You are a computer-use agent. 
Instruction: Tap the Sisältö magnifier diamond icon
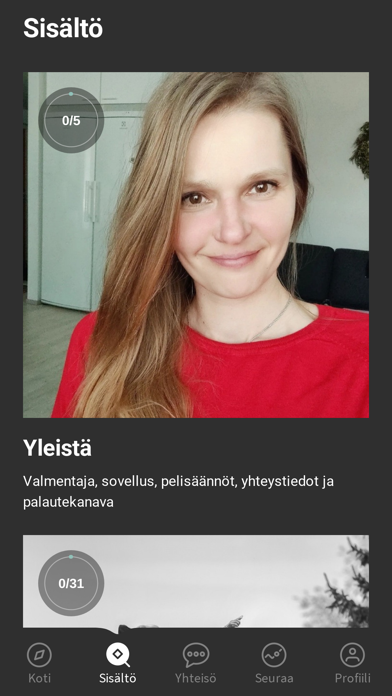[118, 655]
